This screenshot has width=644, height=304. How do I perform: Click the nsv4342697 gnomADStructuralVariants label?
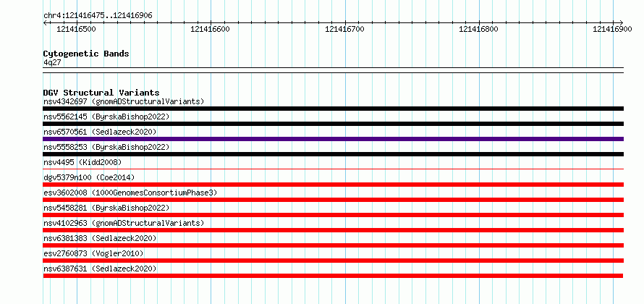pos(124,101)
